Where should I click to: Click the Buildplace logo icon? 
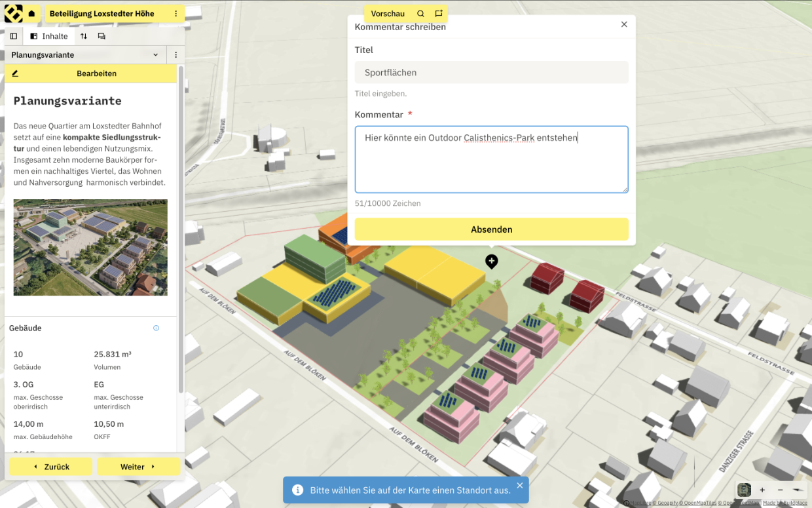tap(13, 13)
